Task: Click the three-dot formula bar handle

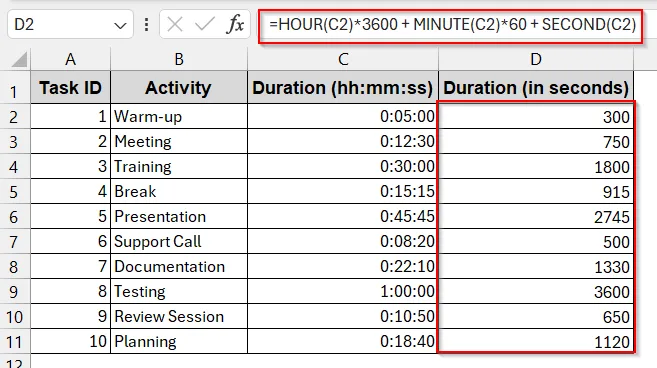Action: [146, 24]
